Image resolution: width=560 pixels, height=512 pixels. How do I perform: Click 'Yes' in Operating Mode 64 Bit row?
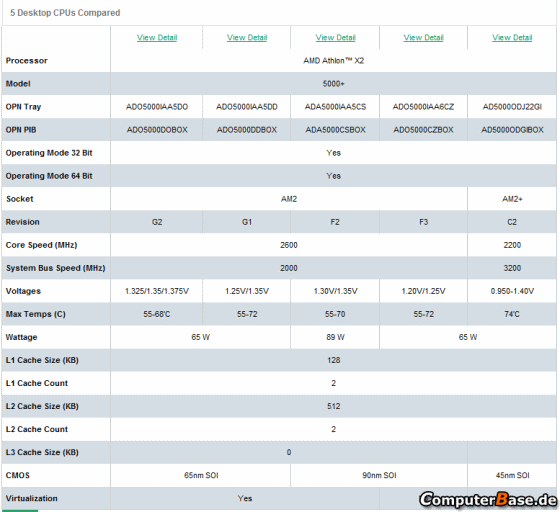(334, 176)
